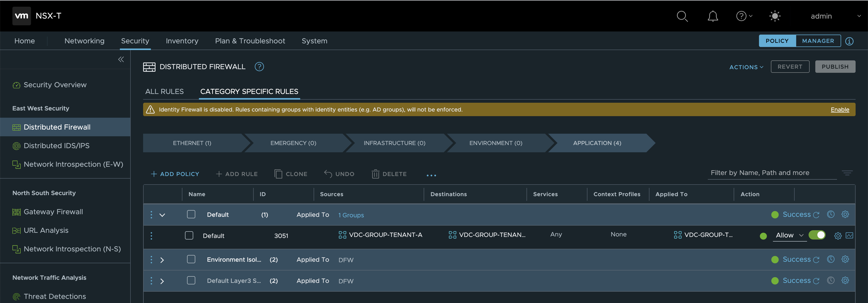
Task: Open settings gear of Default rule 3051
Action: tap(838, 236)
